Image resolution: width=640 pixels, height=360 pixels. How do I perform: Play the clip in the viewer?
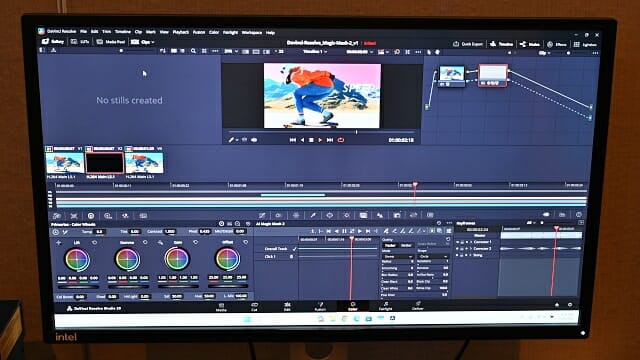(320, 140)
